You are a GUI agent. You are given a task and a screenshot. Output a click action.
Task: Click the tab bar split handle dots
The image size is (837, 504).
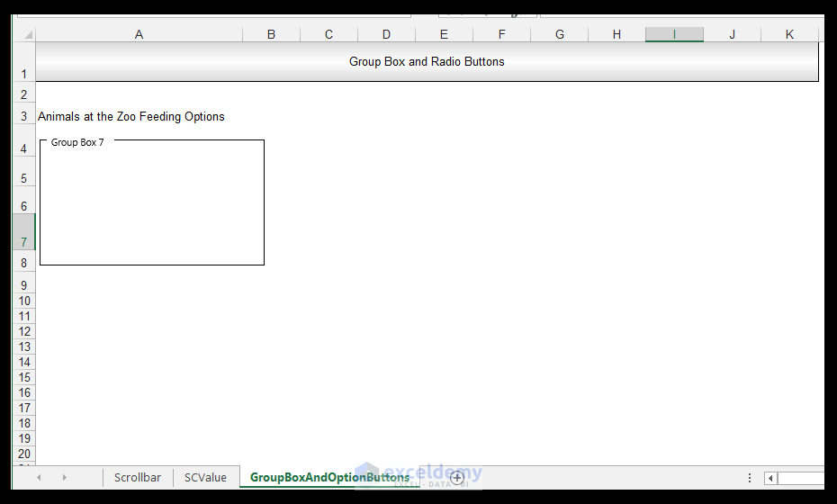pyautogui.click(x=750, y=478)
